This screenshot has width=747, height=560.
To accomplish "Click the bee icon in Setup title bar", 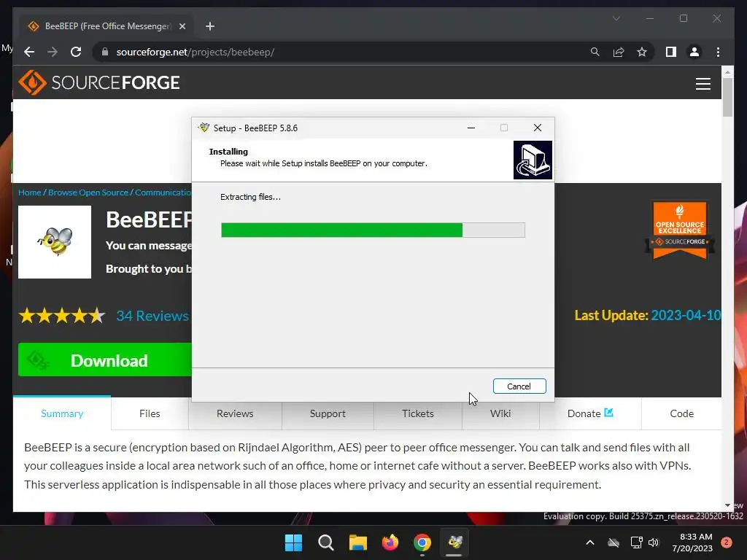I will tap(204, 128).
